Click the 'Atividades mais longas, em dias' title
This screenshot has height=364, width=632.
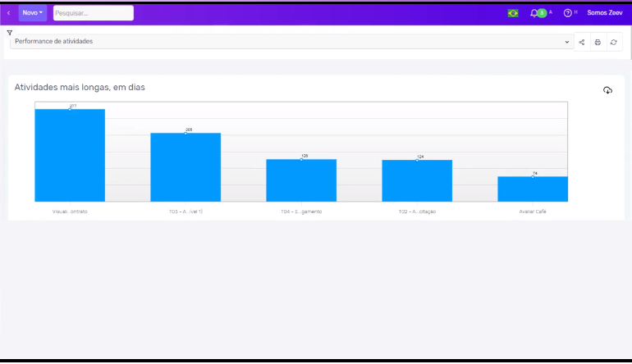coord(80,87)
